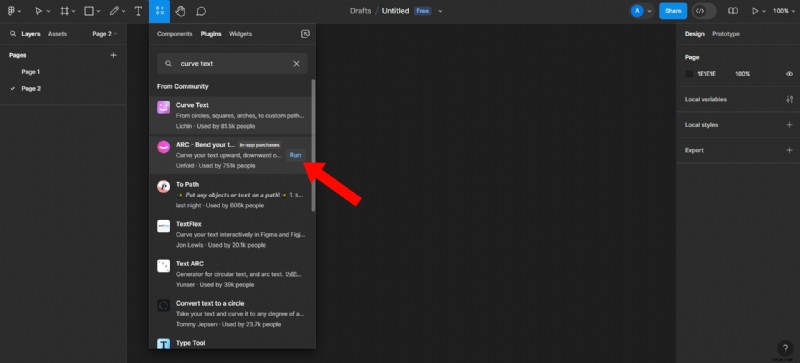Edit the page color 100% opacity
Image resolution: width=800 pixels, height=363 pixels.
(x=742, y=74)
